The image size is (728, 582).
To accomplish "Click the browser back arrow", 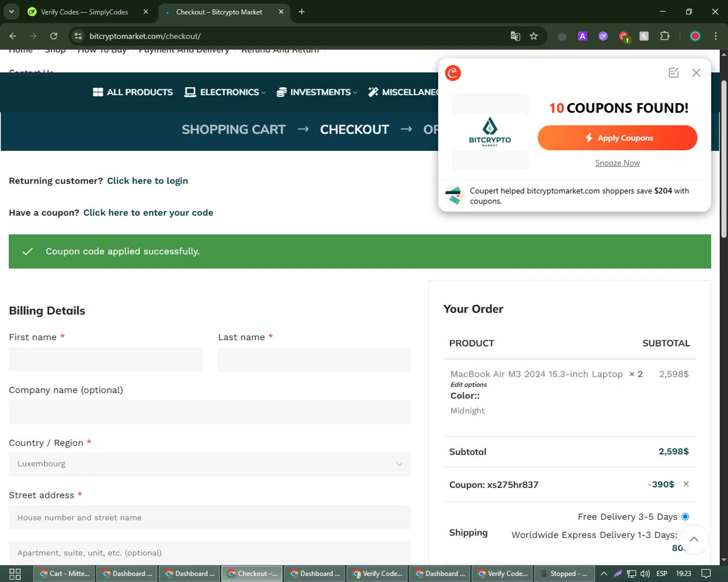I will point(13,36).
